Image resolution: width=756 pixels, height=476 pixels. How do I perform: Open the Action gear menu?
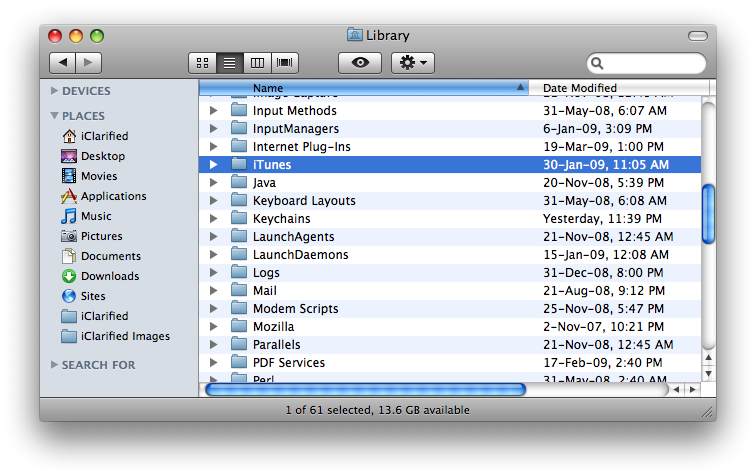click(x=412, y=63)
